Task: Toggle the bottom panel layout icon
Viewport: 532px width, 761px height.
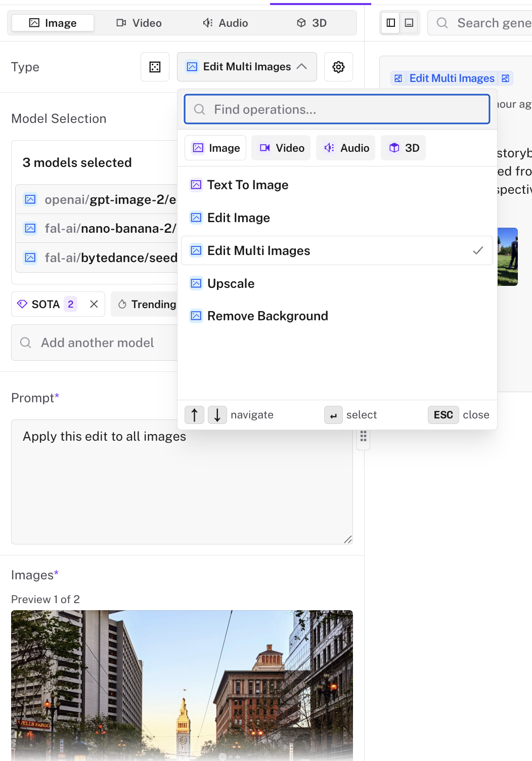Action: tap(409, 23)
